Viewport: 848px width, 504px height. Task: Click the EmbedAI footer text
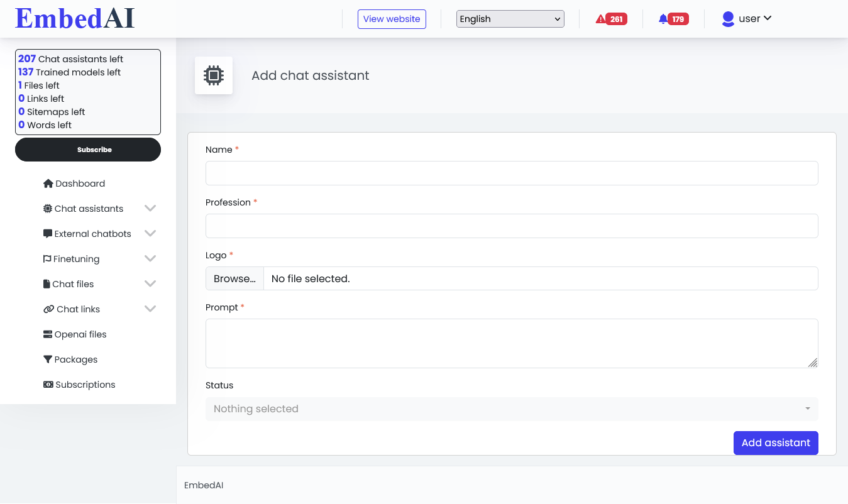204,485
